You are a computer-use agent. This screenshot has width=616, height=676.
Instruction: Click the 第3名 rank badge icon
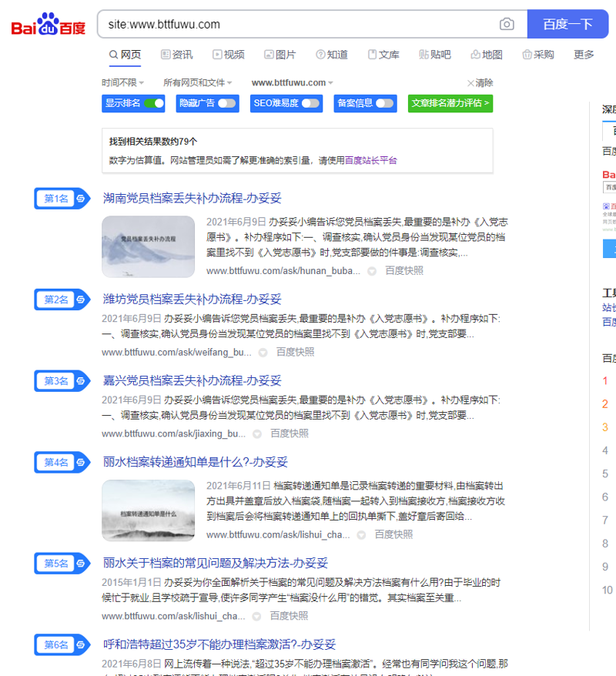click(x=62, y=380)
